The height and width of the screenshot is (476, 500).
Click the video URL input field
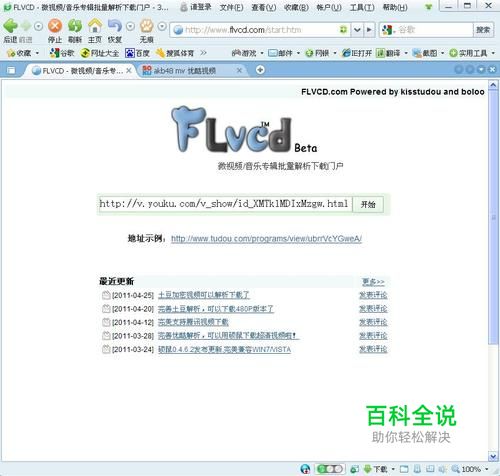[225, 204]
